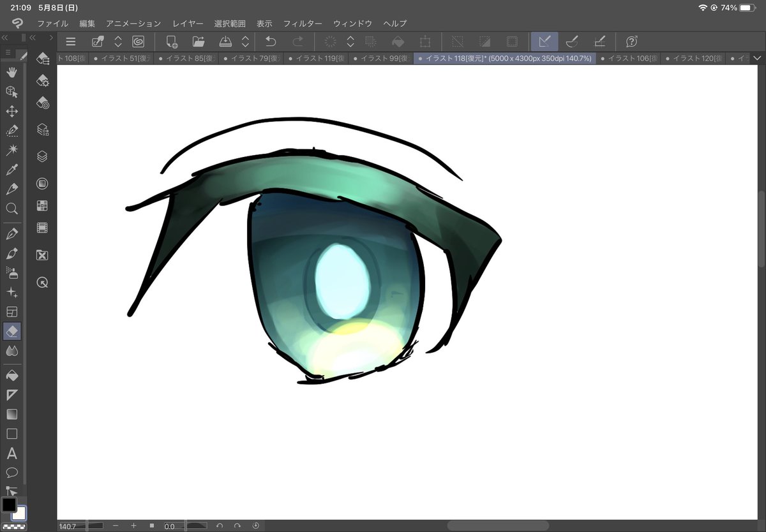Undo the last action
Viewport: 766px width, 532px height.
tap(271, 41)
